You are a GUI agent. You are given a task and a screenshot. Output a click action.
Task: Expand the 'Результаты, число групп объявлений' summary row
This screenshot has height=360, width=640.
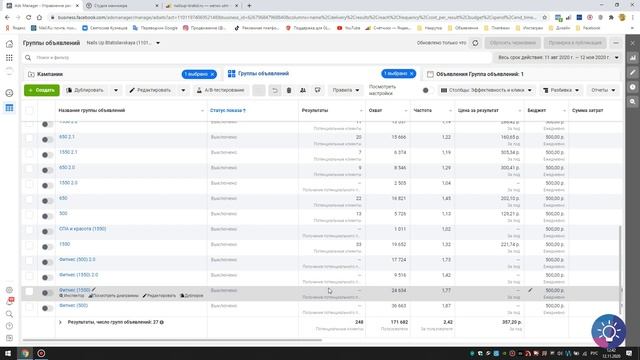(60, 322)
